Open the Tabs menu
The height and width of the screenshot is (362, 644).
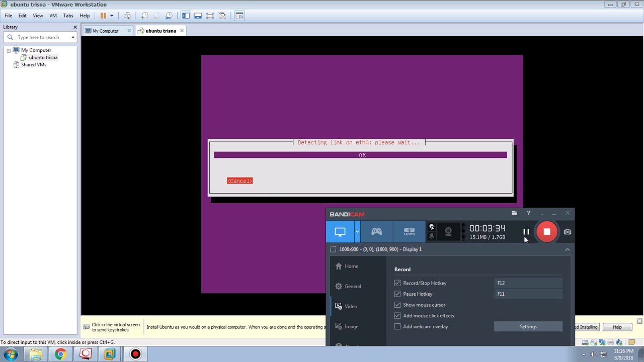coord(68,16)
